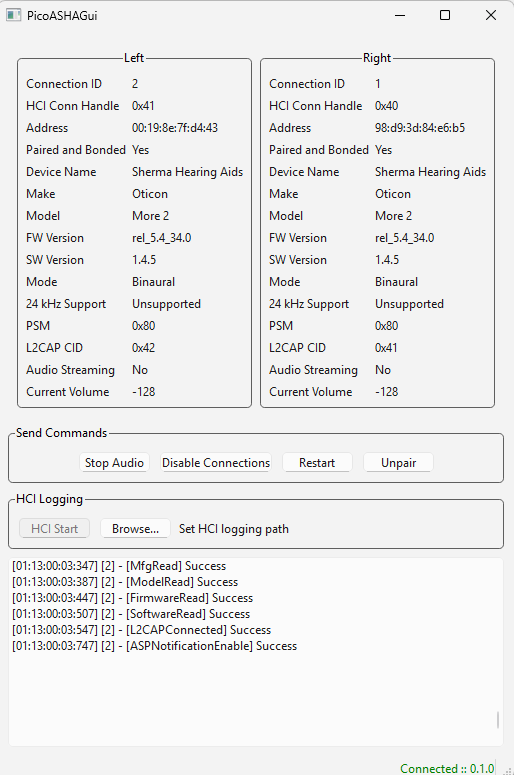The image size is (514, 775).
Task: Select the Right address 98:d9:3d:84:e6:b5
Action: click(420, 128)
